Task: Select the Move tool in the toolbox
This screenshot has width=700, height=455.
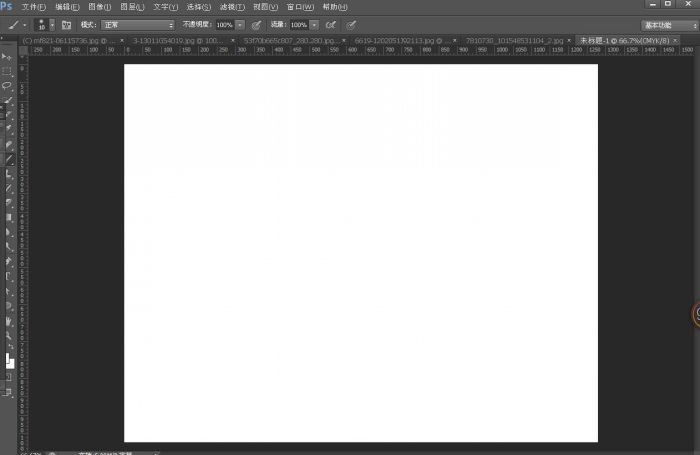Action: 8,58
